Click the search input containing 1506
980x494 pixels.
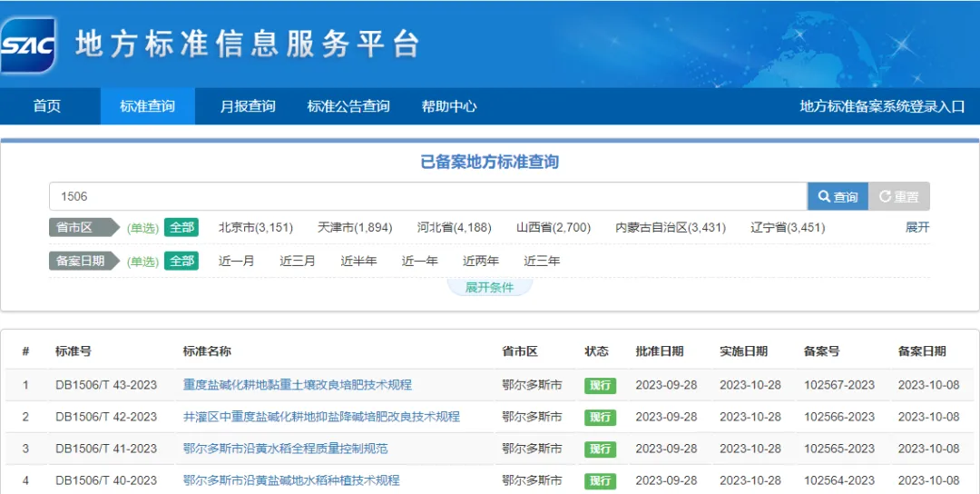428,196
